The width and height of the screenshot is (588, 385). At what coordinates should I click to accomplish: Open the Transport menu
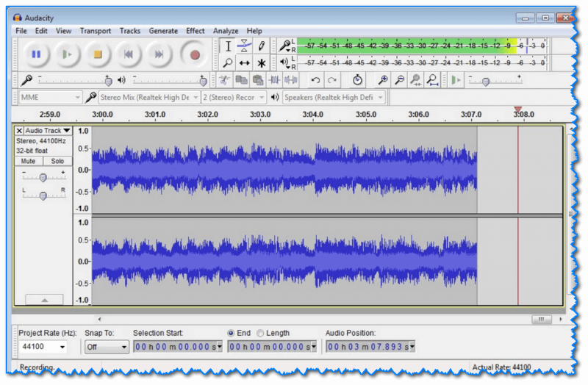pyautogui.click(x=96, y=31)
